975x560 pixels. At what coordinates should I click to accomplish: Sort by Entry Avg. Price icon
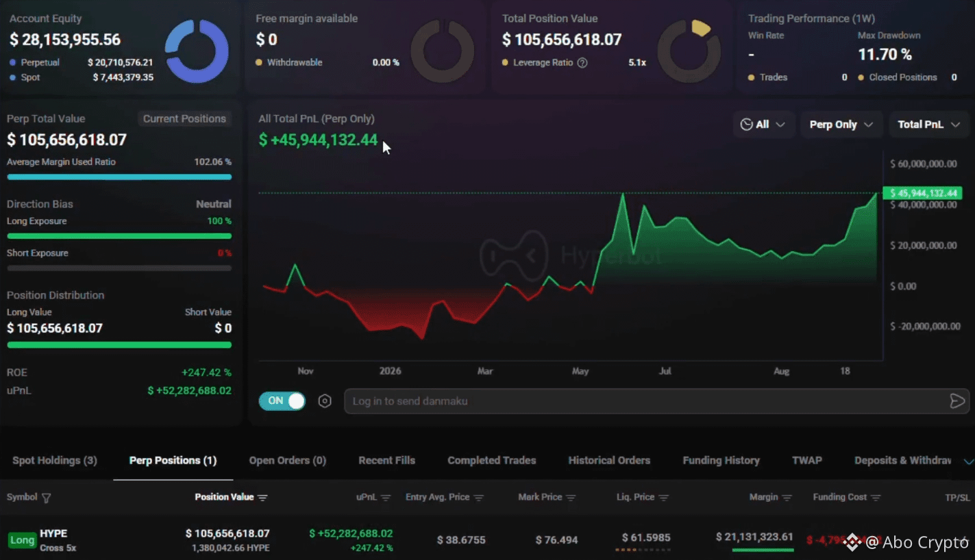(x=479, y=498)
